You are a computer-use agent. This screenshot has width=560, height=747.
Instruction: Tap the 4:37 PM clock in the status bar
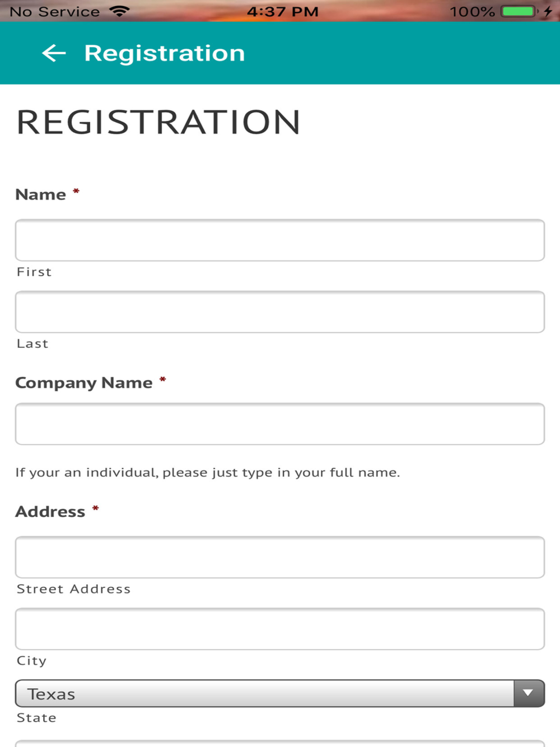283,11
